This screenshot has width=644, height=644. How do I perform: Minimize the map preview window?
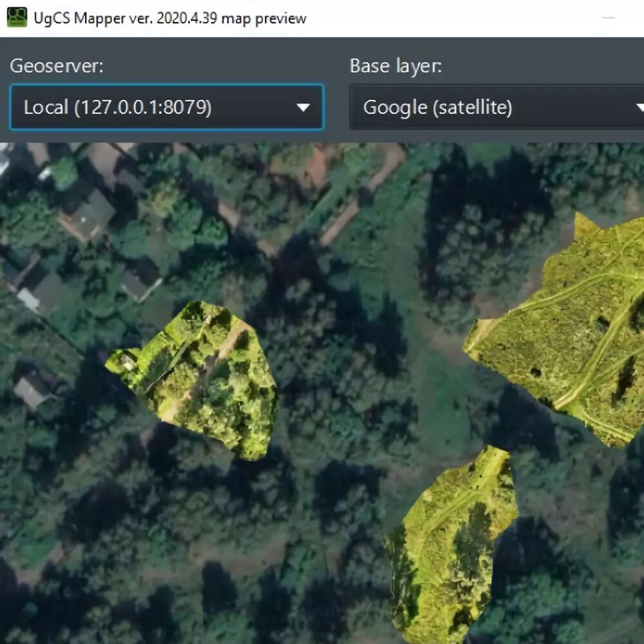pos(609,18)
